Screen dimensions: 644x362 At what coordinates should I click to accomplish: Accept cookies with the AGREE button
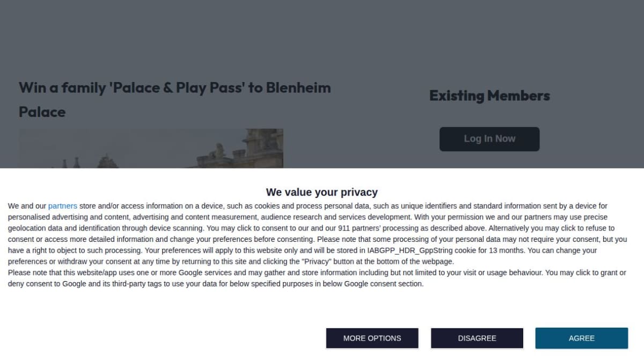pyautogui.click(x=581, y=338)
